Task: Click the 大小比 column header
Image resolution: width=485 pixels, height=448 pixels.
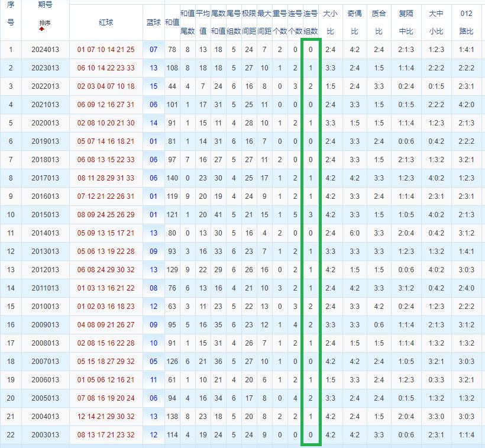Action: pos(330,22)
